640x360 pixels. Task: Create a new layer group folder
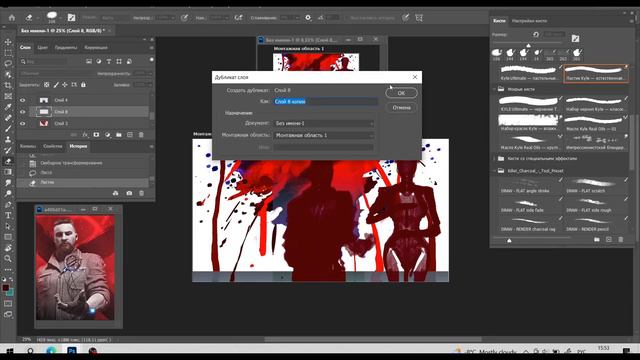pos(119,135)
